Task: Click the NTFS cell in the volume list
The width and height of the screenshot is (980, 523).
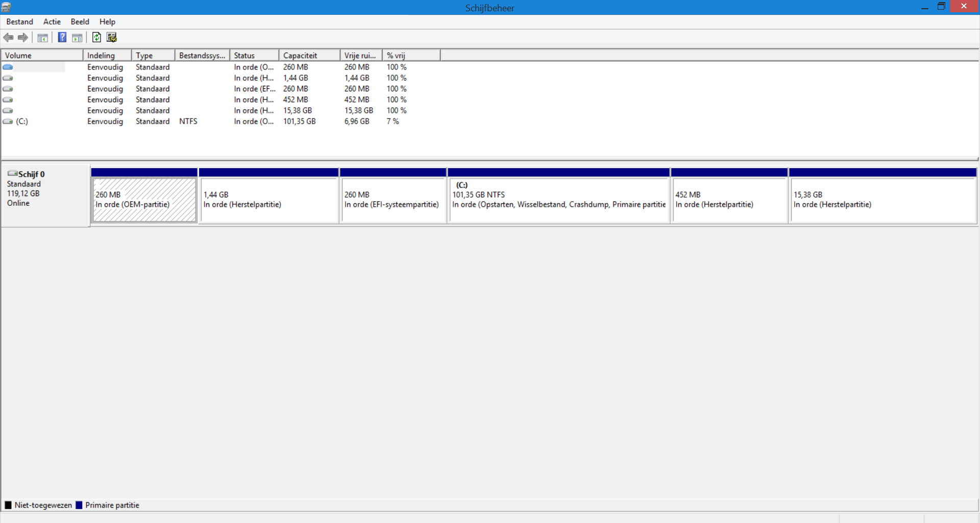Action: (188, 122)
